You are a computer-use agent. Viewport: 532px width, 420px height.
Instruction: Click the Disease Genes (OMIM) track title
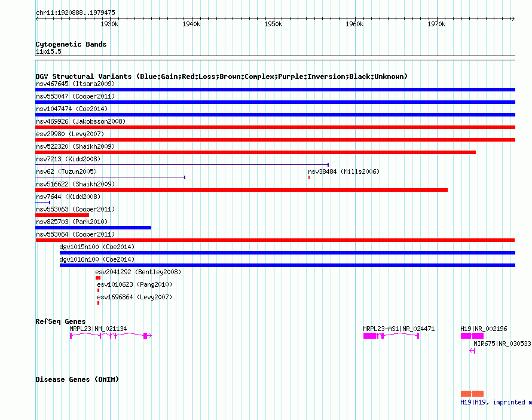tap(77, 379)
